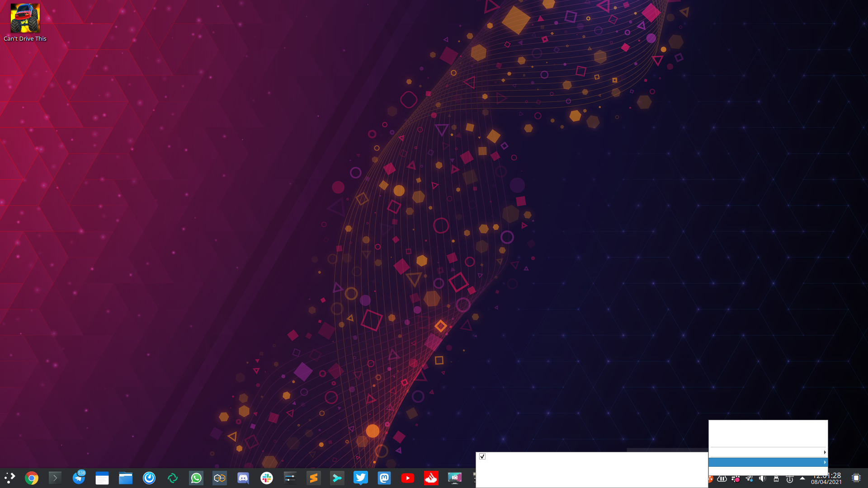Launch Telegram with the 538 badge
Image resolution: width=868 pixels, height=488 pixels.
coord(79,478)
